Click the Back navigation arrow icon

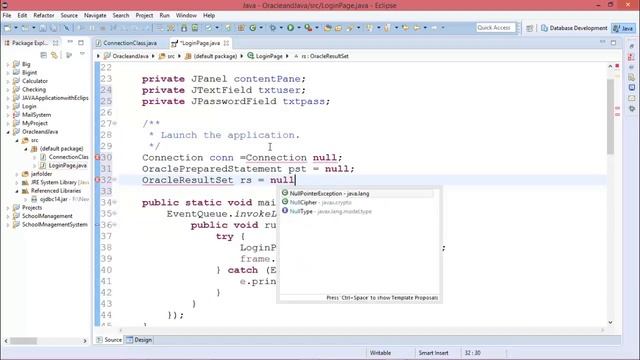[x=417, y=28]
